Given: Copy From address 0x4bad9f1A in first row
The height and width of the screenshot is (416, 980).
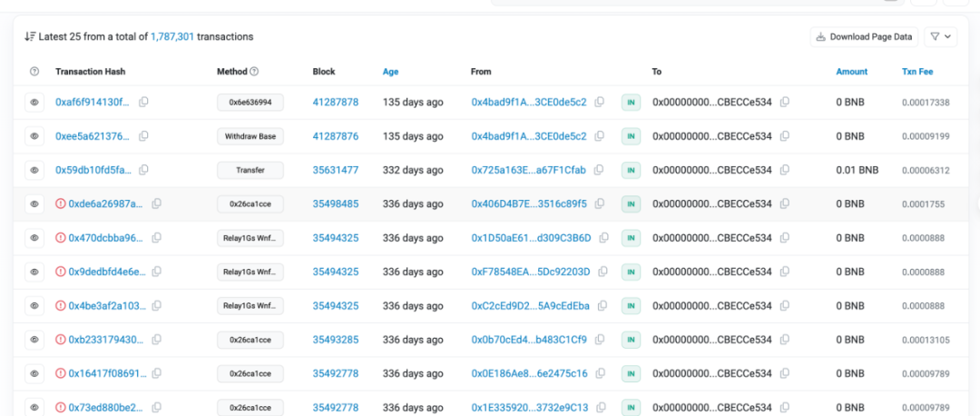Looking at the screenshot, I should coord(599,103).
